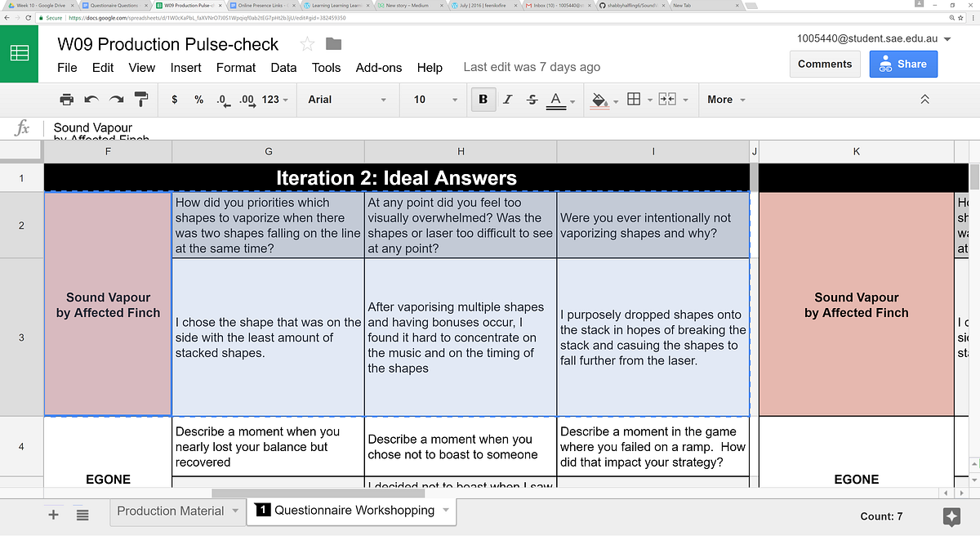Collapse the menus with double-chevron icon
The image size is (980, 536).
pyautogui.click(x=924, y=100)
